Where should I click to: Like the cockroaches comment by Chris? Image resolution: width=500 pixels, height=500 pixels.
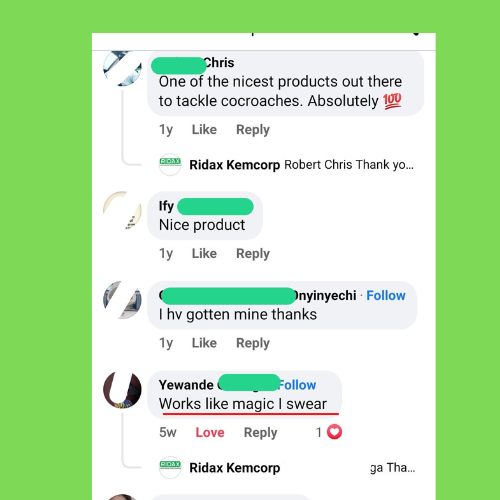click(x=204, y=129)
